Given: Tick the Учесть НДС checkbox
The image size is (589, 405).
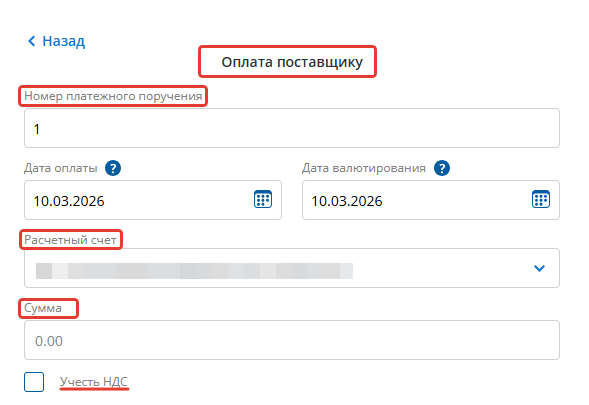Looking at the screenshot, I should [34, 382].
